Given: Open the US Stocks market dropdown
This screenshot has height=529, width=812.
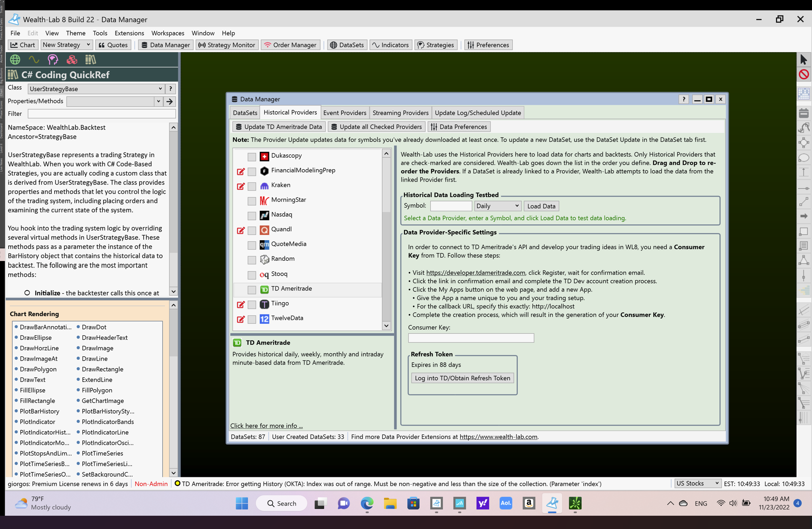Looking at the screenshot, I should pyautogui.click(x=697, y=483).
